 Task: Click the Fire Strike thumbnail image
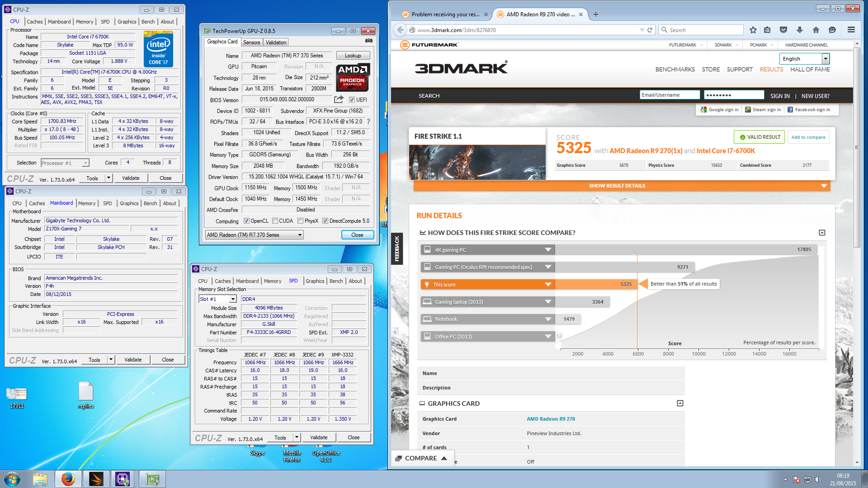pyautogui.click(x=477, y=163)
